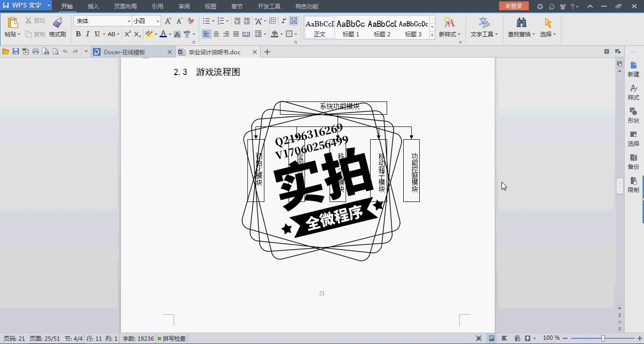Click the 未登录 login button
The image size is (644, 344).
514,6
